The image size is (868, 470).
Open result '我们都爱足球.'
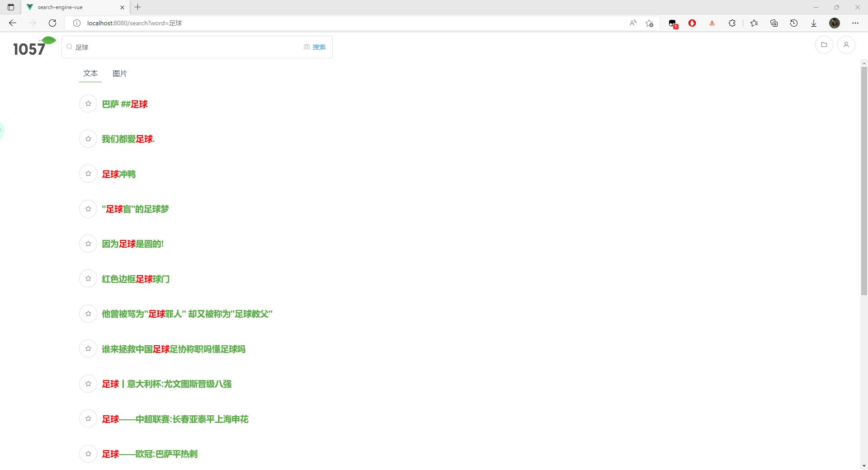pos(128,139)
